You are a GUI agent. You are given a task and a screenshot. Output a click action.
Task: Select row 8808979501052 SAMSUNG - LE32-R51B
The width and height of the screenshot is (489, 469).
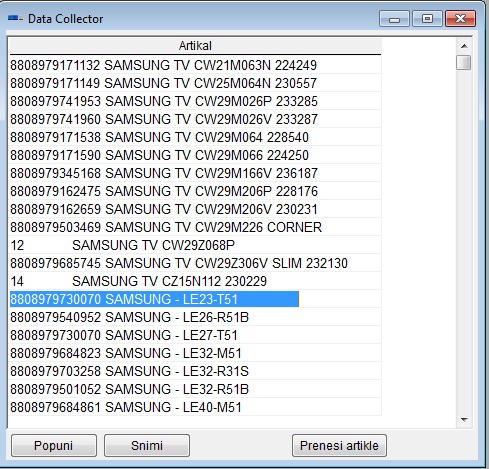[x=195, y=389]
